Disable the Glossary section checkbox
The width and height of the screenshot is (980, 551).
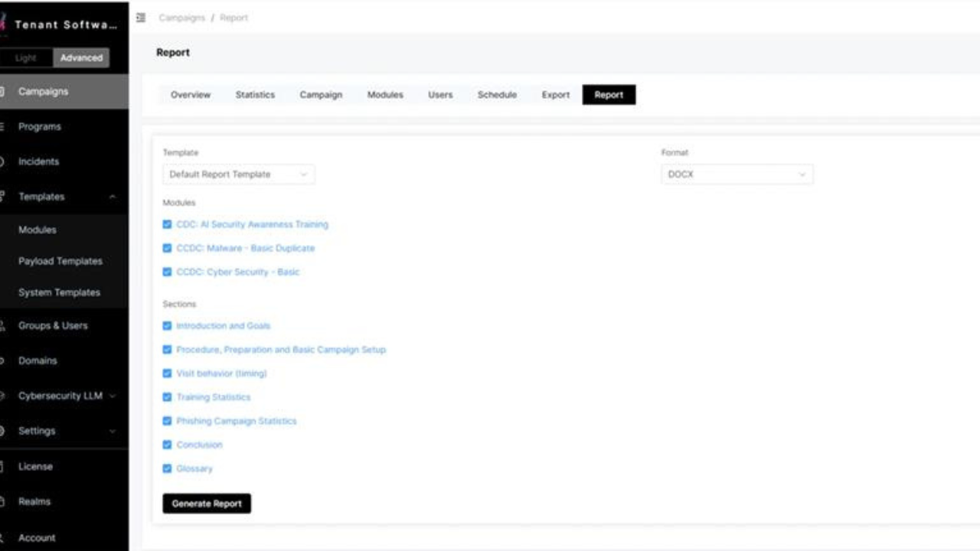pyautogui.click(x=167, y=468)
